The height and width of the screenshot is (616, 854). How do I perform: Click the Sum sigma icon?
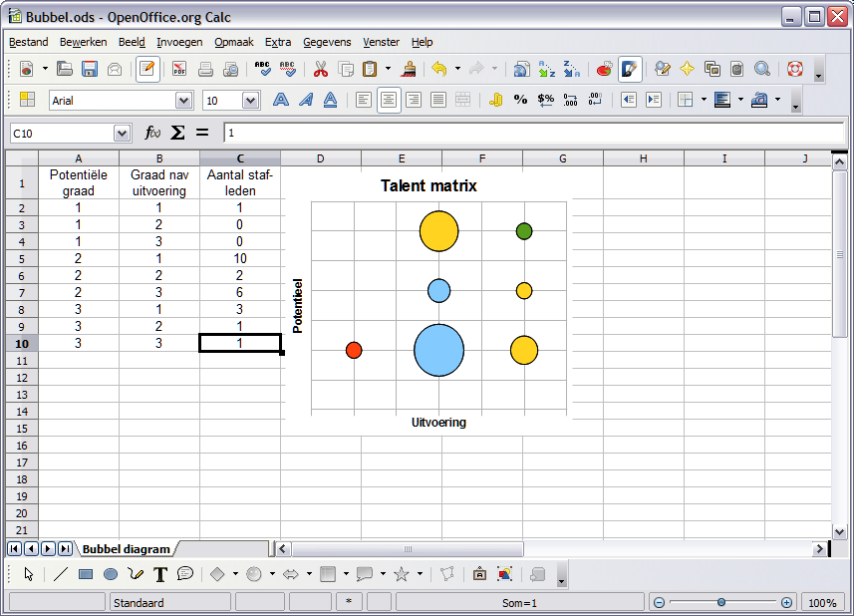[177, 133]
